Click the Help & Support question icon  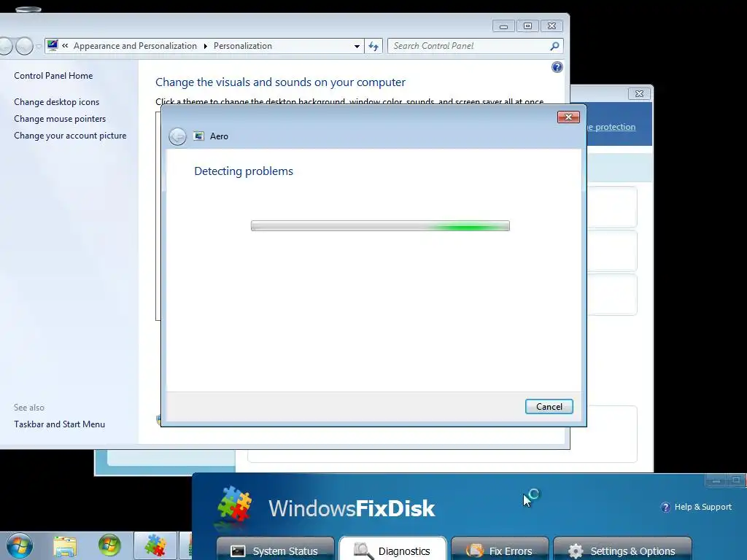point(665,507)
